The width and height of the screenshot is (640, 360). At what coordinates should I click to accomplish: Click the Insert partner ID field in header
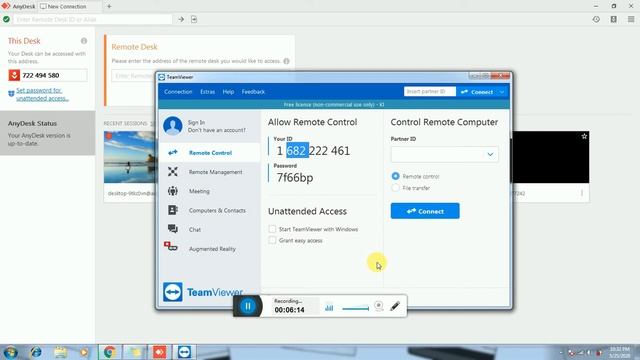tap(429, 91)
